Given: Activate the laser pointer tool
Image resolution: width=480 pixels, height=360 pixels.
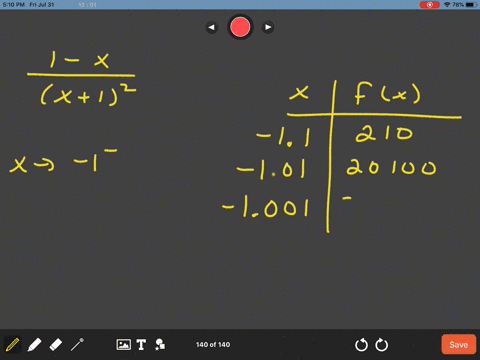Looking at the screenshot, I should point(77,344).
